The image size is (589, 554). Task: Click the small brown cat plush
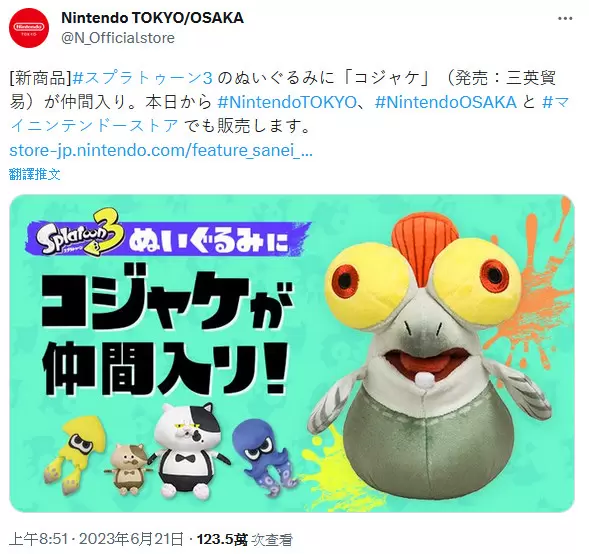(129, 466)
